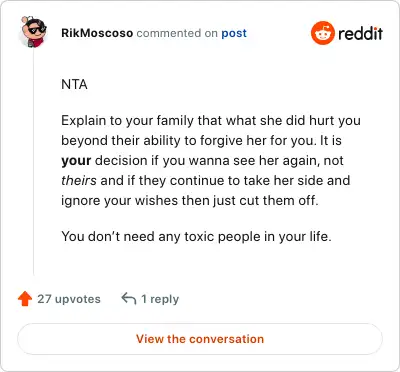This screenshot has height=372, width=400.
Task: Click the reddit wordmark text
Action: (x=360, y=33)
